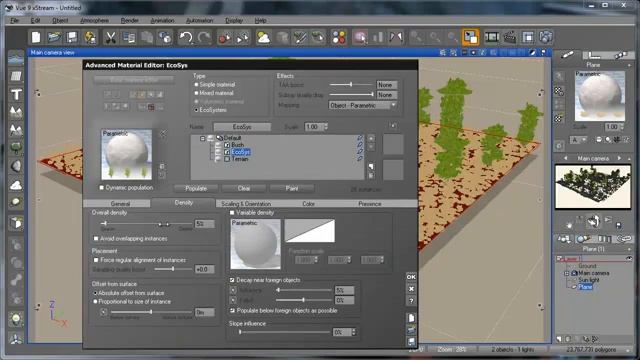Open the Atmosphere menu
640x360 pixels.
[94, 20]
